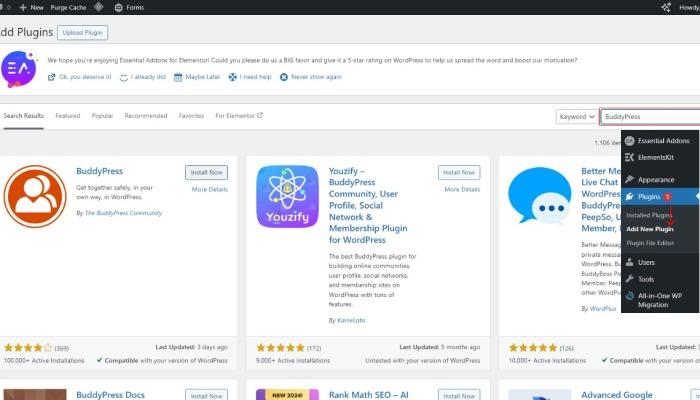This screenshot has width=700, height=400.
Task: Open the KaineLabs author link
Action: 351,320
